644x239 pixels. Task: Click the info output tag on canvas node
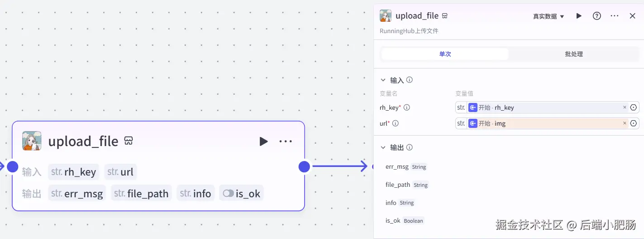196,194
